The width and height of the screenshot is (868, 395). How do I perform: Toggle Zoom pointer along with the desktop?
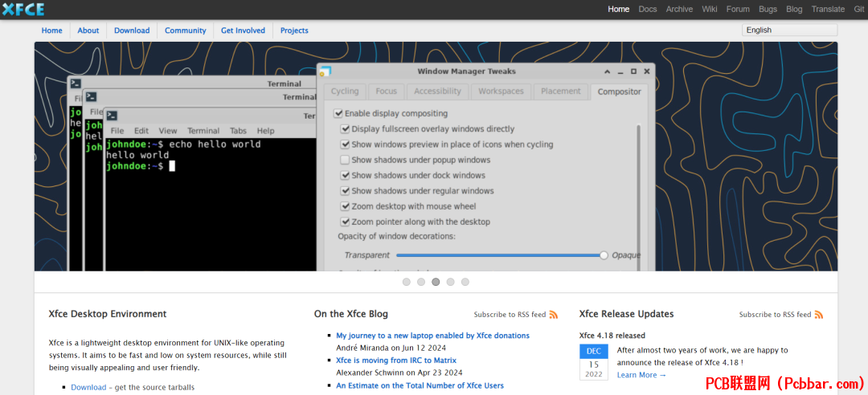pyautogui.click(x=345, y=222)
